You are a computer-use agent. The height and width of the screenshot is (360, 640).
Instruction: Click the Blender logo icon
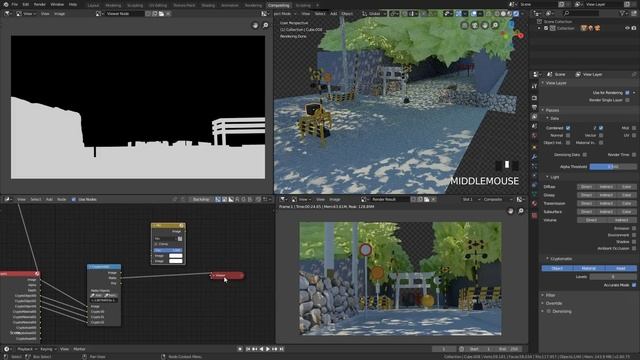6,4
